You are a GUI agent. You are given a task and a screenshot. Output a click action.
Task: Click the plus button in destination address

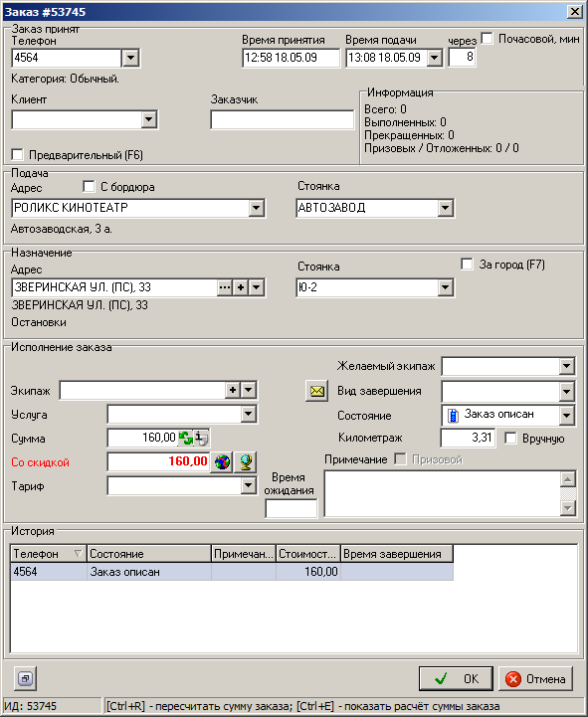(241, 287)
